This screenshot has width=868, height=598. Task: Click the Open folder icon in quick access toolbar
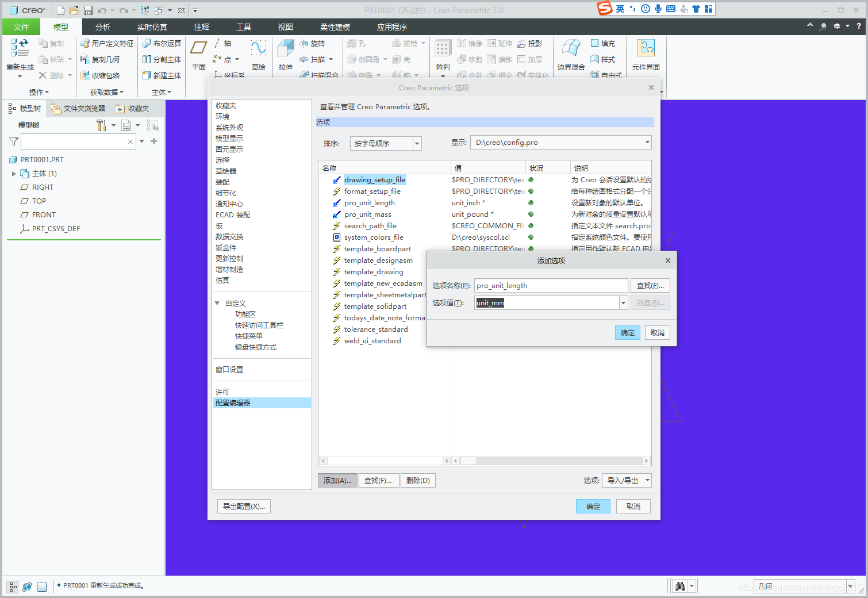[74, 10]
